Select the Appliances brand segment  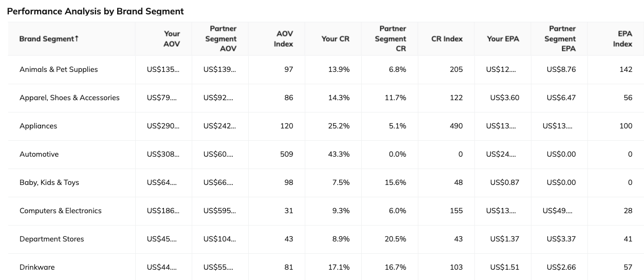pyautogui.click(x=39, y=126)
